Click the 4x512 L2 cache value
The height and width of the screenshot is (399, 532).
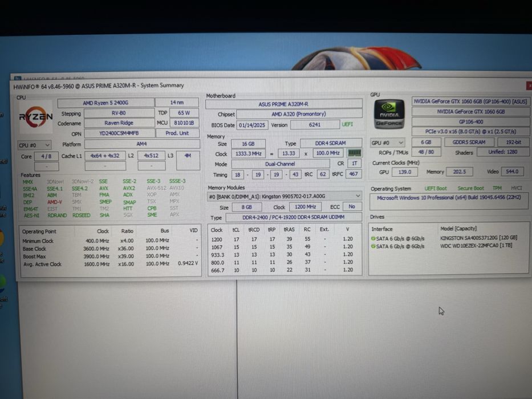click(151, 156)
